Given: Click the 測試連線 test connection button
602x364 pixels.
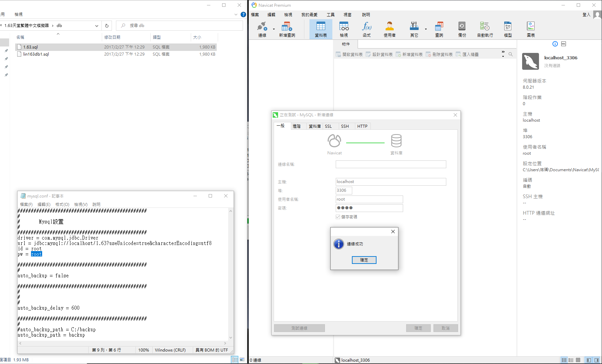Looking at the screenshot, I should point(299,328).
